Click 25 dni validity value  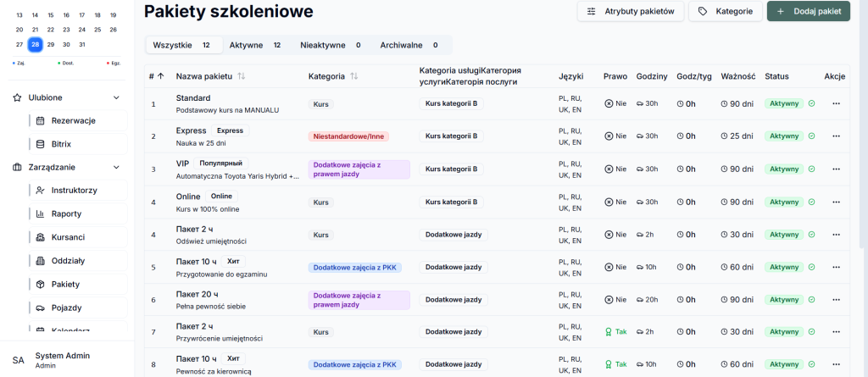click(x=737, y=136)
